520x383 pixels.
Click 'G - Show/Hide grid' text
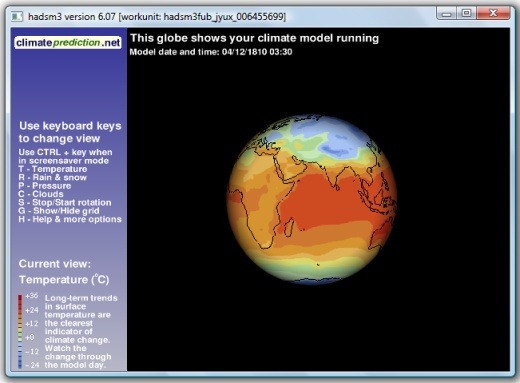[x=59, y=211]
